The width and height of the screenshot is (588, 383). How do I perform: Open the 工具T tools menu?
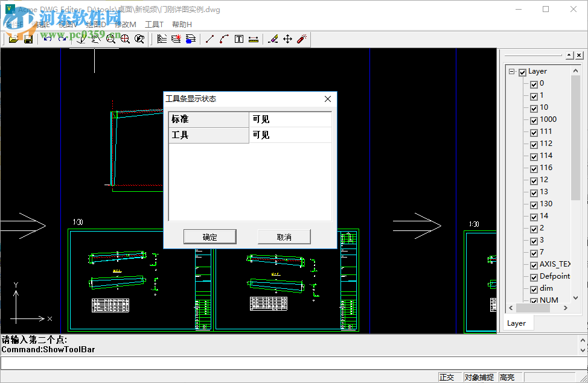[153, 24]
